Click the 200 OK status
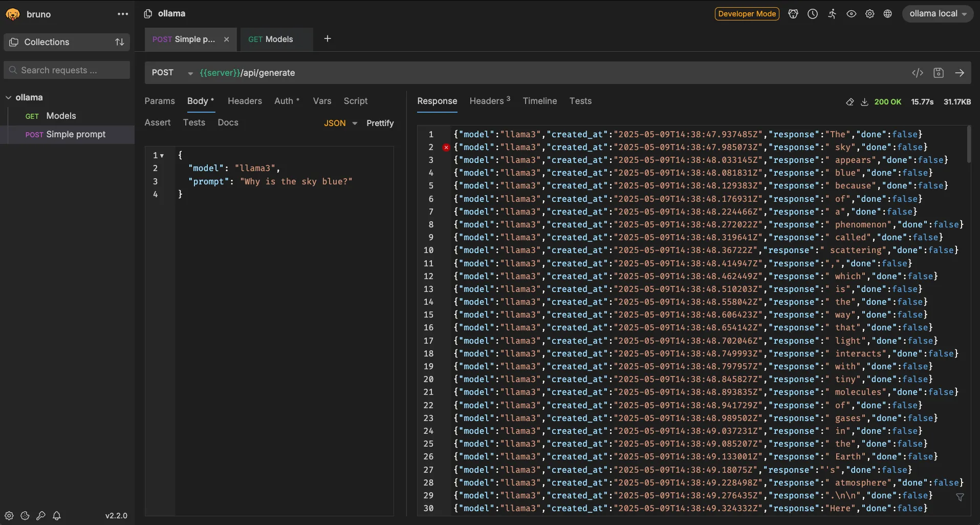980x525 pixels. tap(888, 102)
